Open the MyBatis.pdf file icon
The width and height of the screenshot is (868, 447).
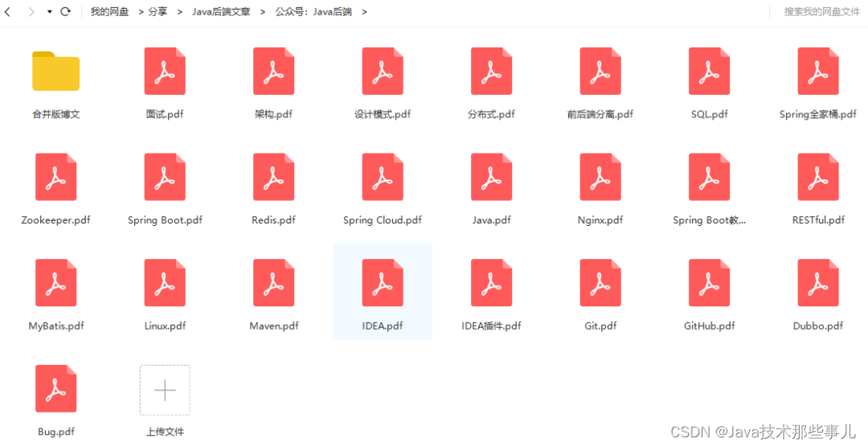(x=56, y=282)
